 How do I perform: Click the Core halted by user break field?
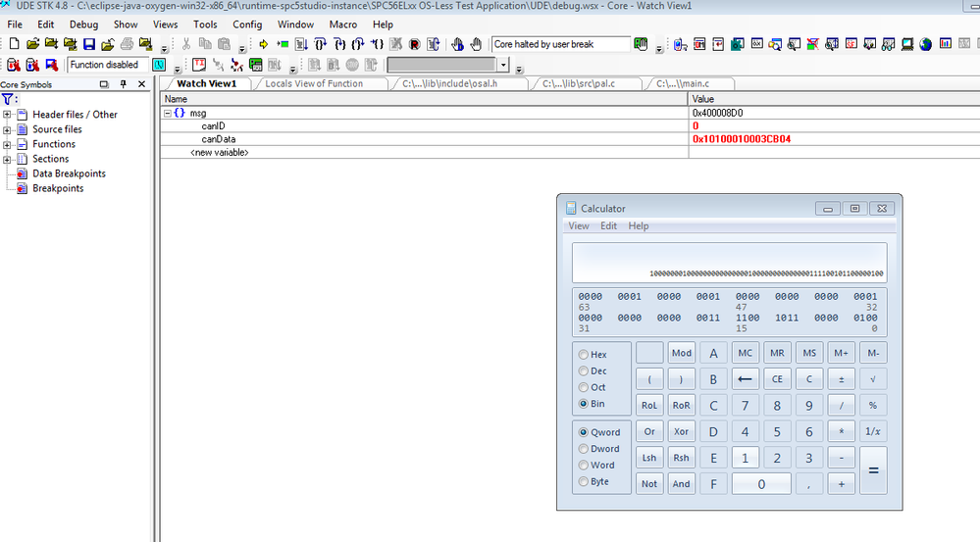pyautogui.click(x=561, y=44)
